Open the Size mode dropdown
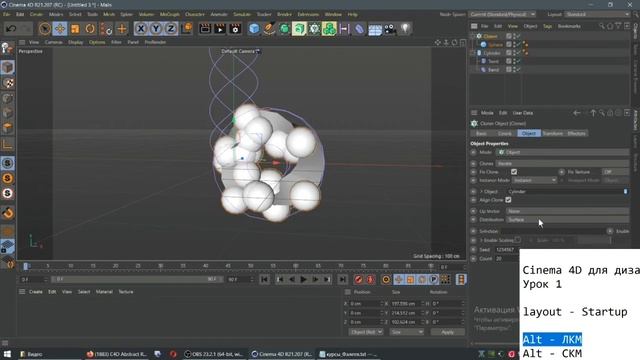 coord(407,332)
